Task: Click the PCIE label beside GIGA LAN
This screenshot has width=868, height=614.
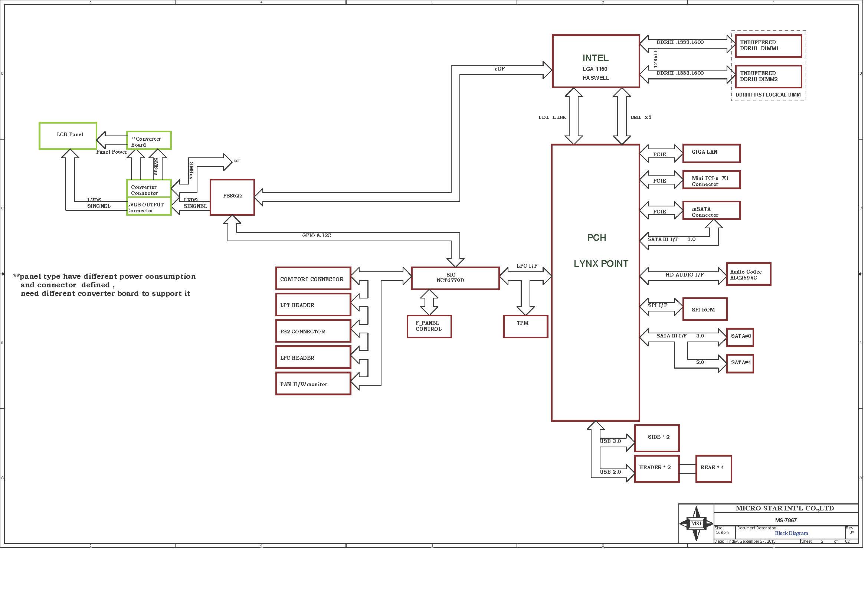Action: pyautogui.click(x=660, y=154)
